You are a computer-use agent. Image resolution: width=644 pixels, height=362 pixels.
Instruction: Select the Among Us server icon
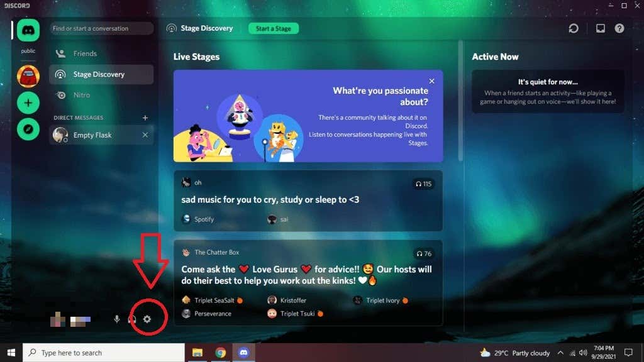tap(28, 76)
